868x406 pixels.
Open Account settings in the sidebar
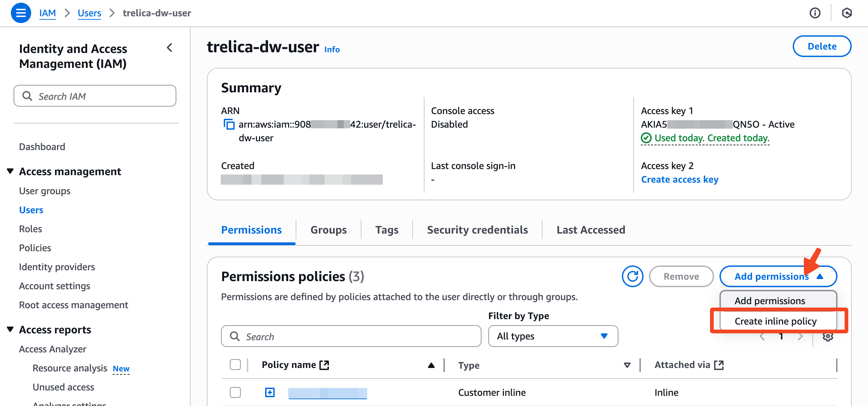point(55,286)
